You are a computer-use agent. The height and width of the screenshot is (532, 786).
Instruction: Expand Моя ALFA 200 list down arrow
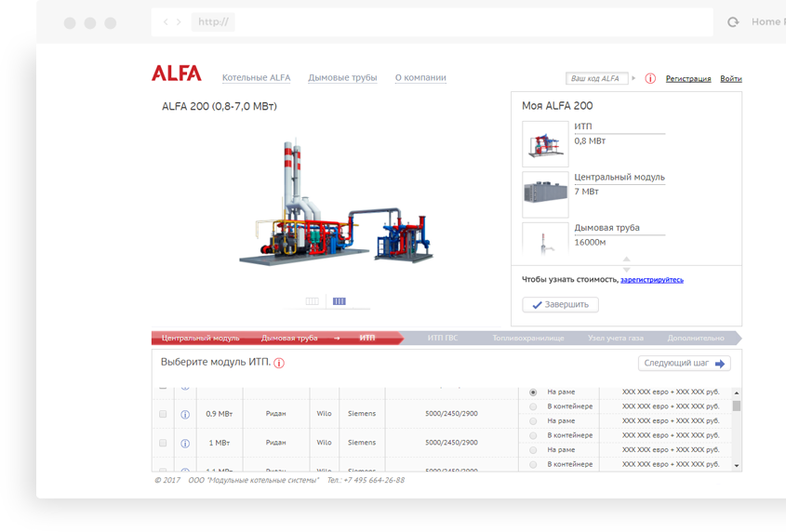pyautogui.click(x=627, y=270)
